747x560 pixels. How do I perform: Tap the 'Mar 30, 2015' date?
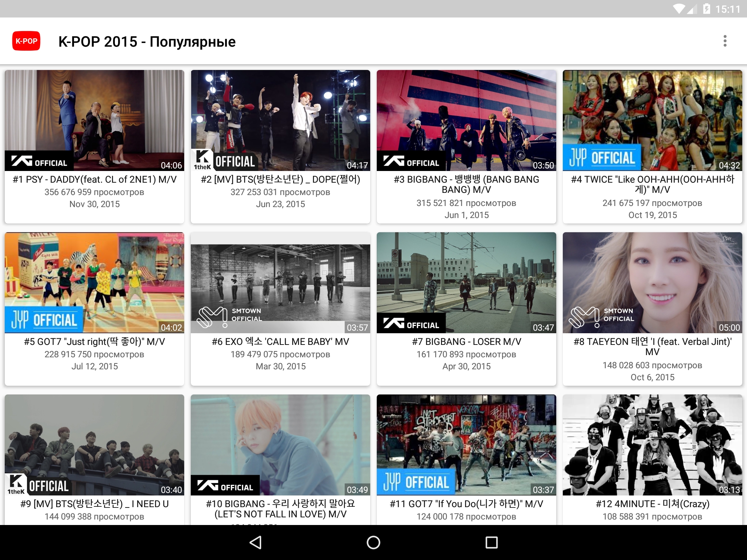pos(280,366)
